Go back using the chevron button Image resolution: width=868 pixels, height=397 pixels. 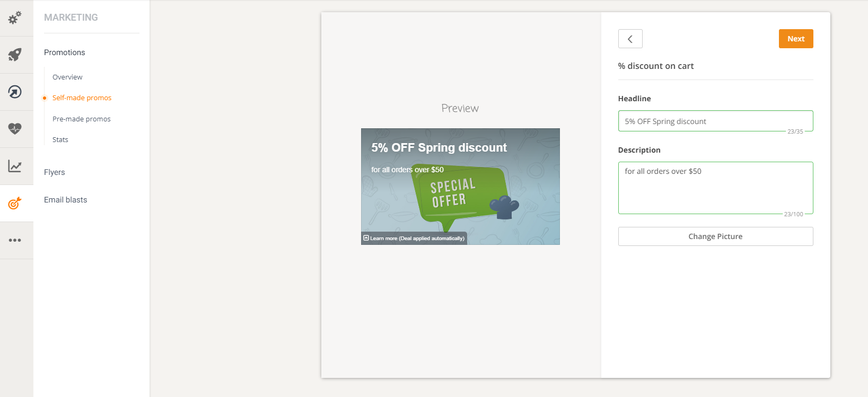630,39
